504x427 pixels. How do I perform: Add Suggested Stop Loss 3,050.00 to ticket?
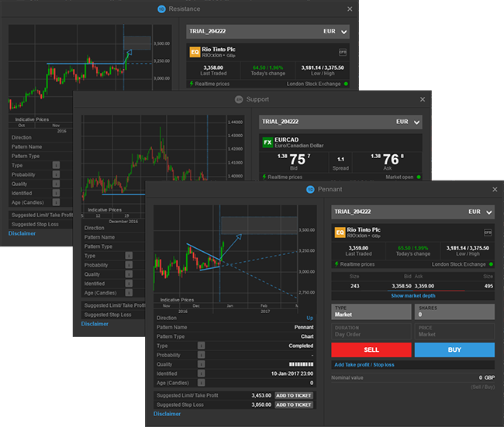pyautogui.click(x=294, y=405)
